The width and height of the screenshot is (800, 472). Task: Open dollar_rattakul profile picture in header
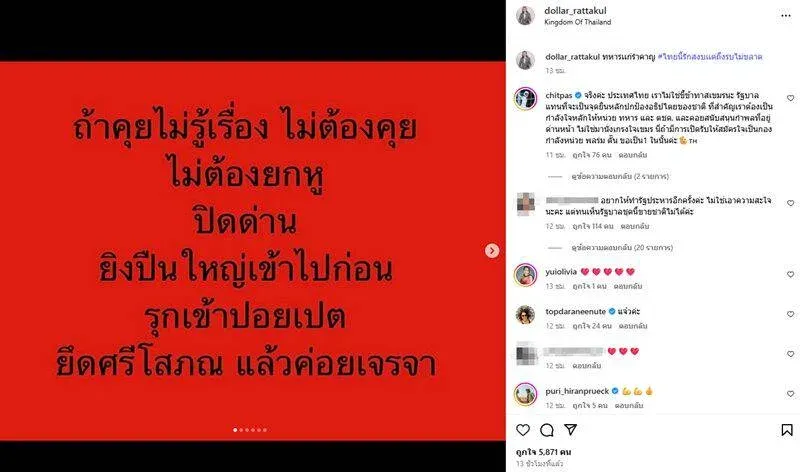click(526, 16)
